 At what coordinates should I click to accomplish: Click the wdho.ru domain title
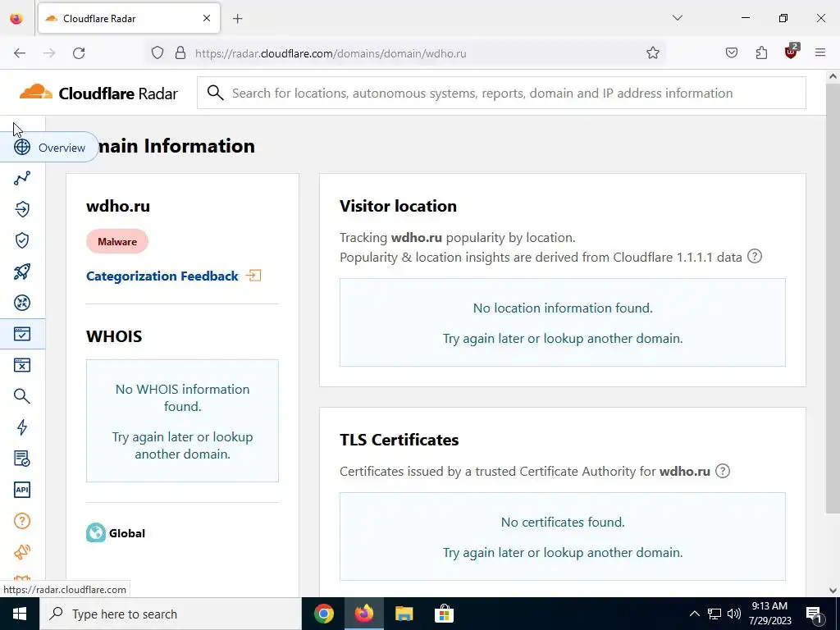118,206
